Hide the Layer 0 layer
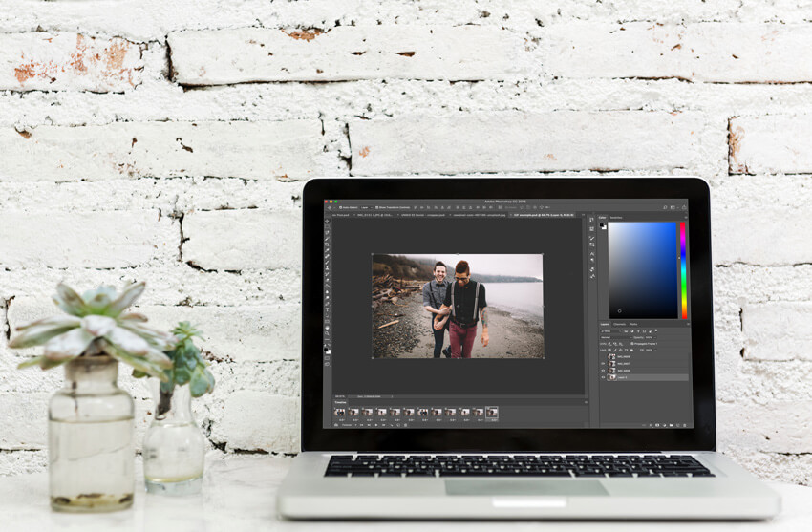812x532 pixels. coord(603,377)
